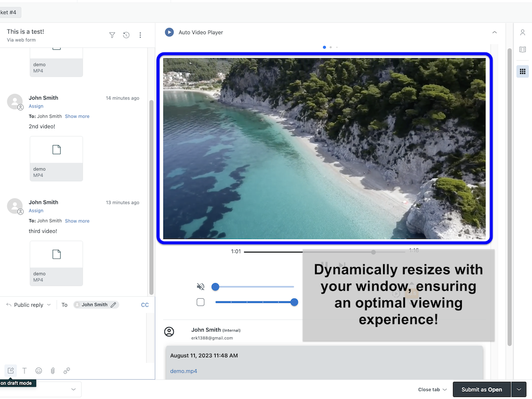Seek using the video progress bar
The image size is (532, 399).
pos(324,252)
